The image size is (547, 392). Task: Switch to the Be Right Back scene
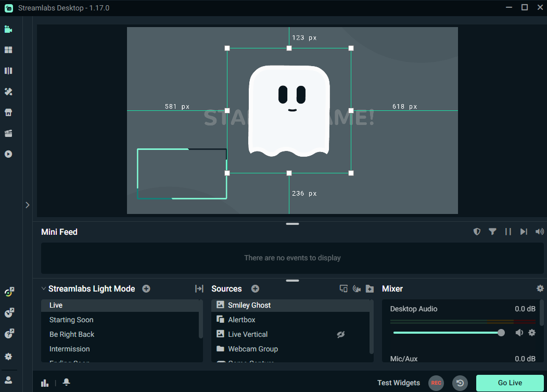click(x=73, y=334)
